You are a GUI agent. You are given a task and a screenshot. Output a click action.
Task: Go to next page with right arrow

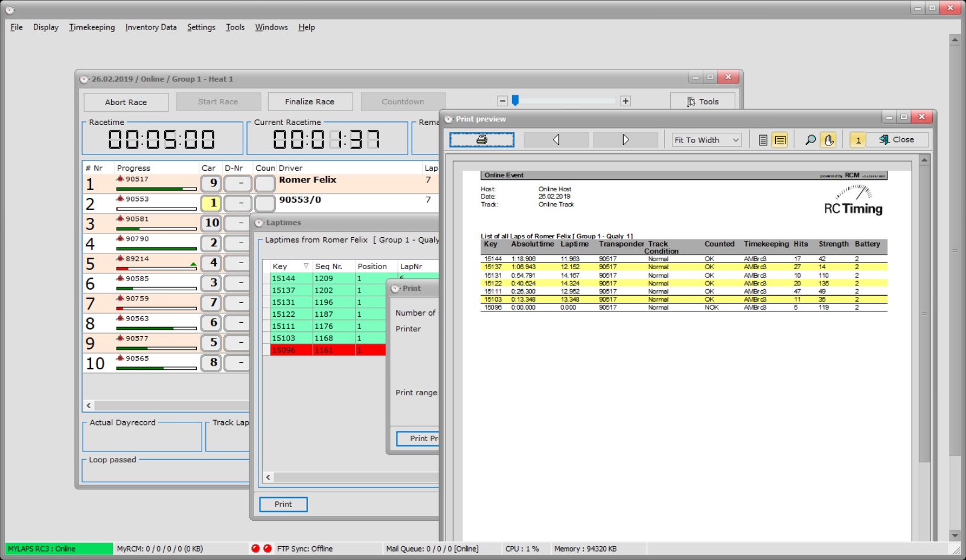click(x=625, y=140)
